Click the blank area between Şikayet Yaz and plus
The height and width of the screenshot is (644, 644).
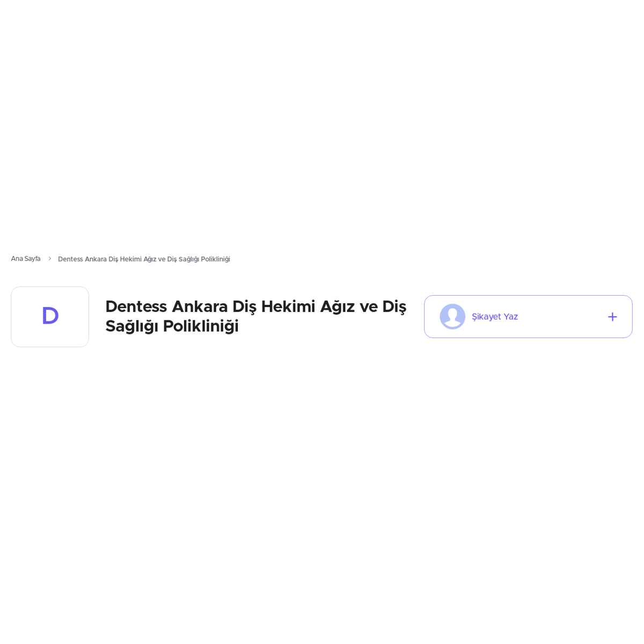coord(562,317)
